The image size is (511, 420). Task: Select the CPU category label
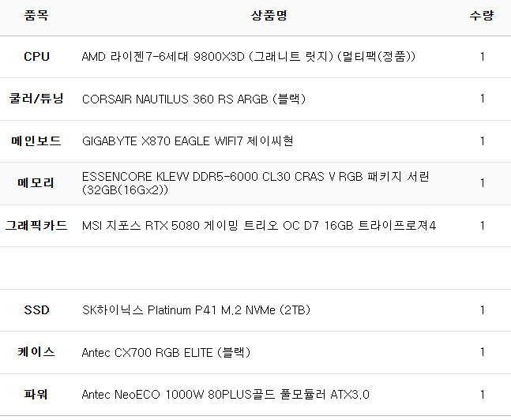click(x=36, y=57)
